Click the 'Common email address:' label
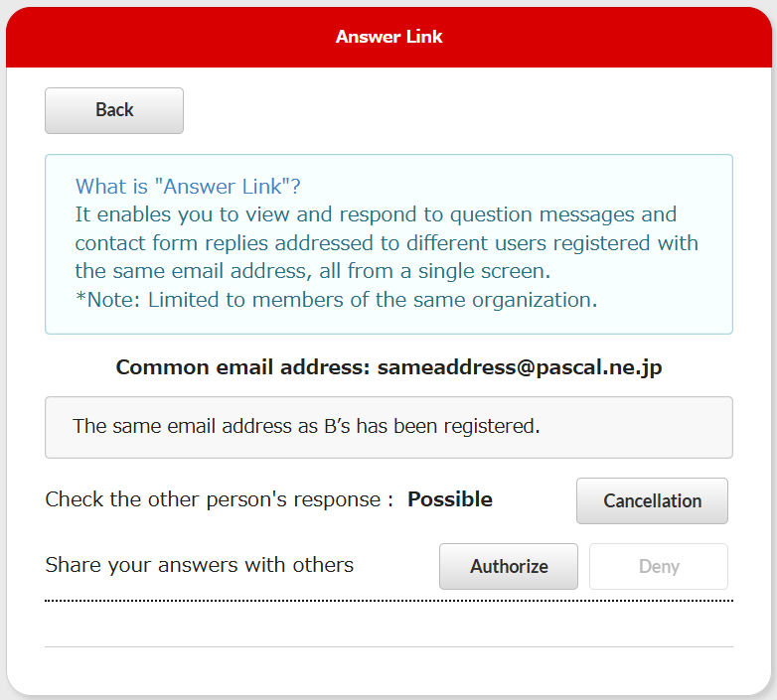The width and height of the screenshot is (777, 700). pyautogui.click(x=242, y=367)
